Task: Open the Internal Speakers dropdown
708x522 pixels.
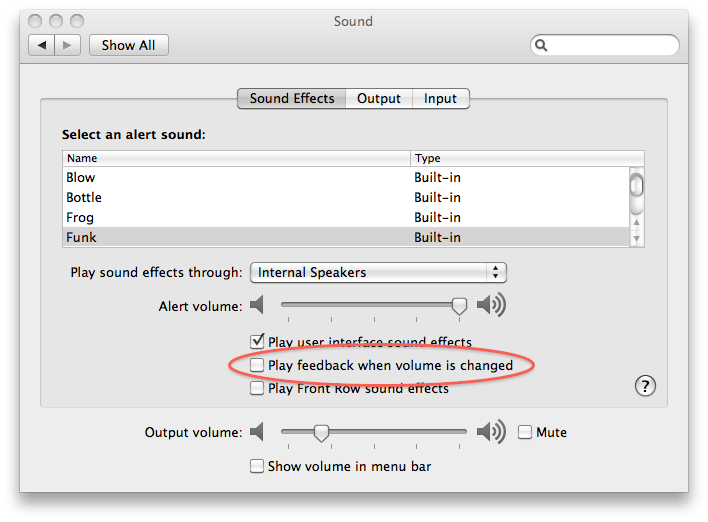Action: coord(378,272)
